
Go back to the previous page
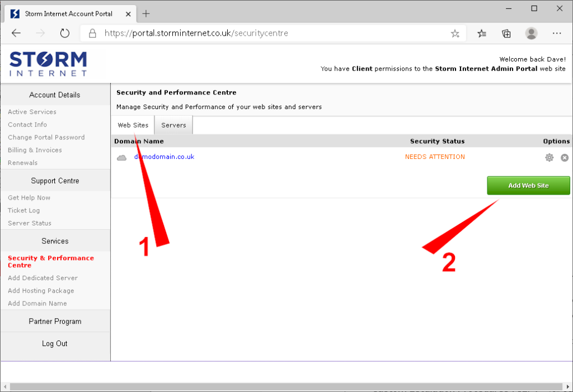click(x=16, y=33)
